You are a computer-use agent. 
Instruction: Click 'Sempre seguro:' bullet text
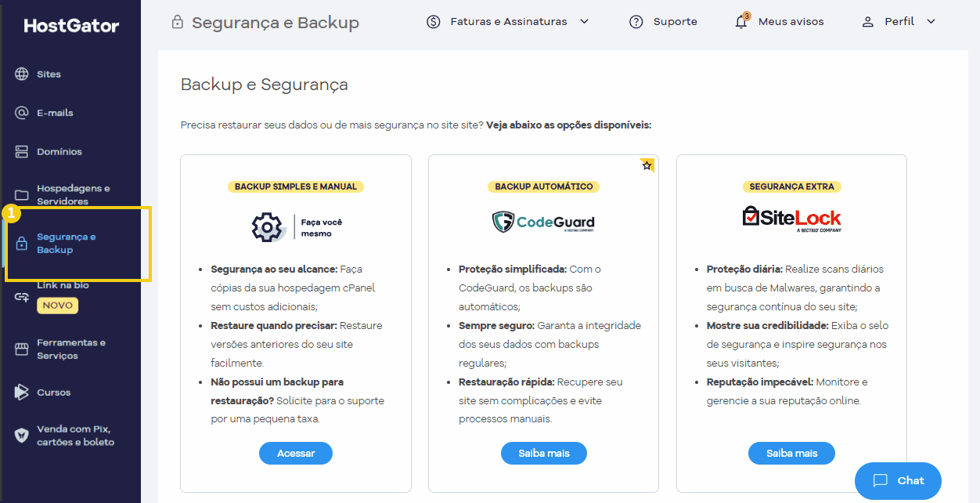495,326
